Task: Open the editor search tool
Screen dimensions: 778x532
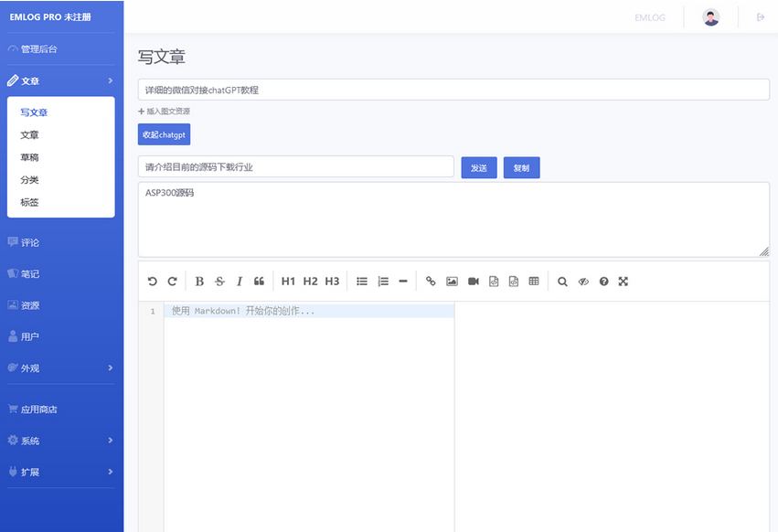Action: (562, 282)
